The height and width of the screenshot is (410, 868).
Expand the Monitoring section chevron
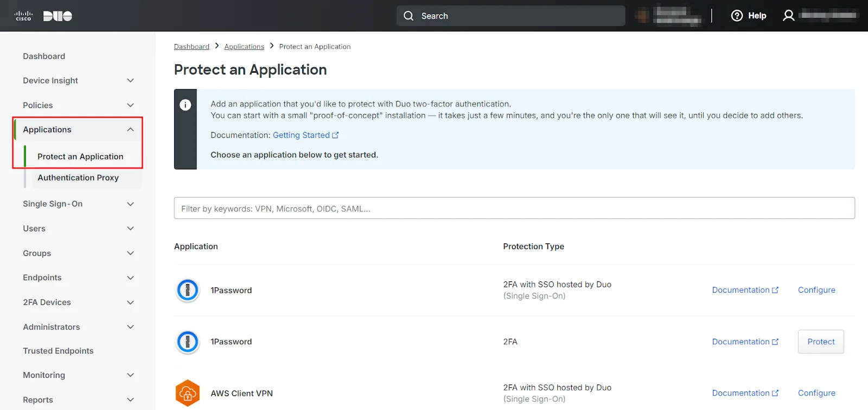(x=130, y=375)
